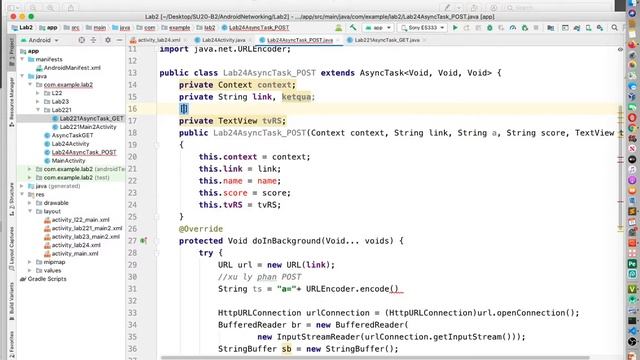Click the Sync Project with Gradle icon
The width and height of the screenshot is (640, 360).
point(577,28)
